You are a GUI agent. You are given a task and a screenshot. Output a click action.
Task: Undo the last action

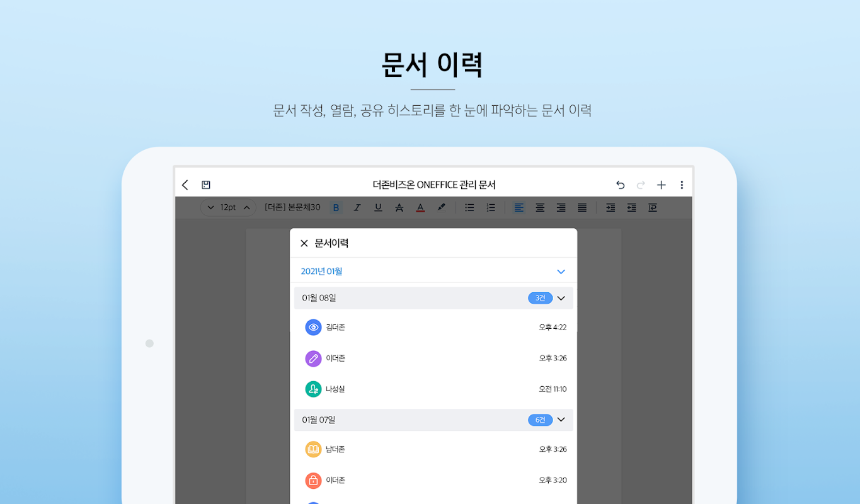620,185
